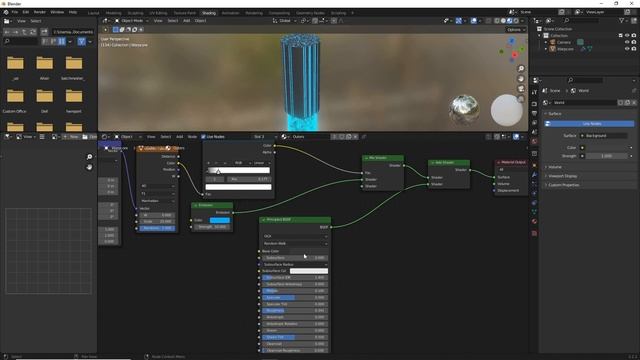640x360 pixels.
Task: Switch to the Animation workspace tab
Action: (x=230, y=13)
